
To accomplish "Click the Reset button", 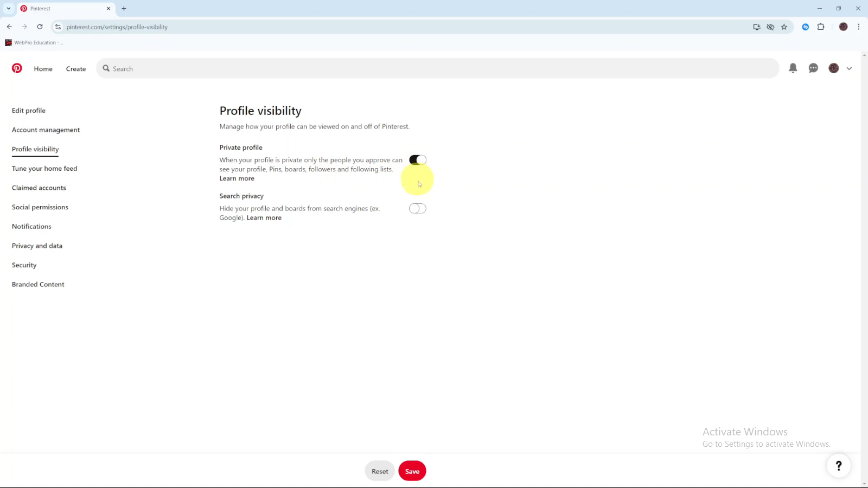I will click(x=380, y=471).
